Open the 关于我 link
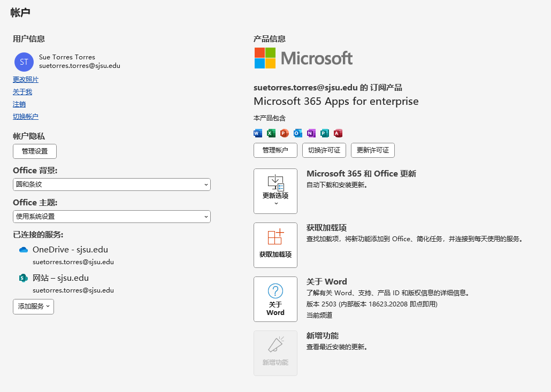 pyautogui.click(x=22, y=92)
